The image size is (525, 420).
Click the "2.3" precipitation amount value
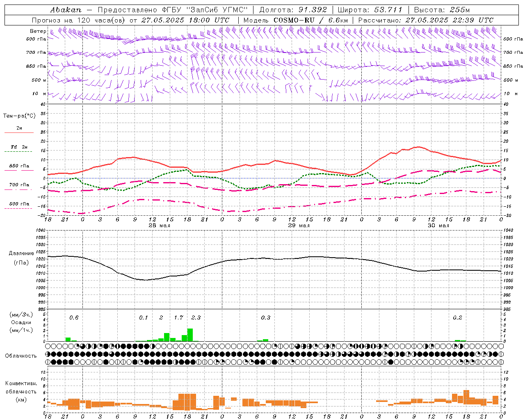196,318
